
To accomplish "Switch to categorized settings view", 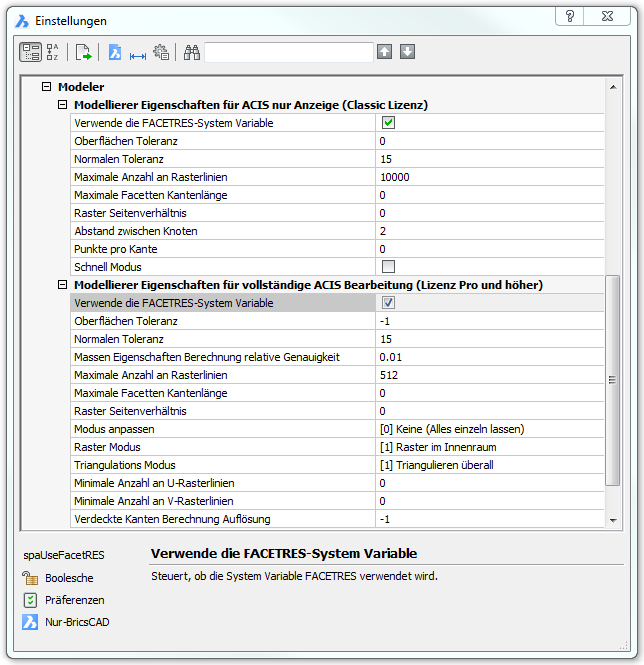I will (31, 52).
